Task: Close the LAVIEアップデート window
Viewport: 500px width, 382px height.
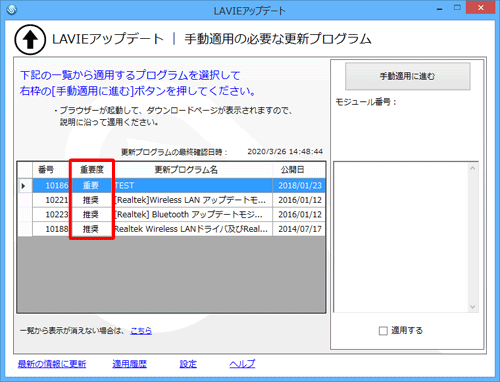Action: point(481,8)
